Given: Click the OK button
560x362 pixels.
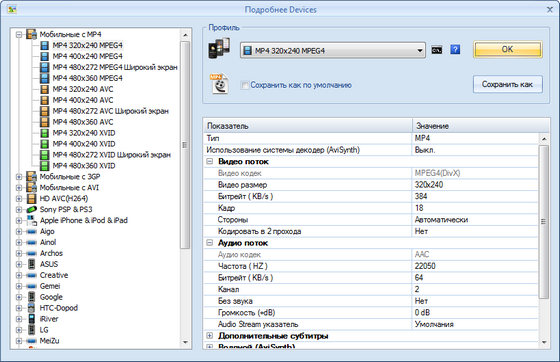Looking at the screenshot, I should click(x=508, y=49).
